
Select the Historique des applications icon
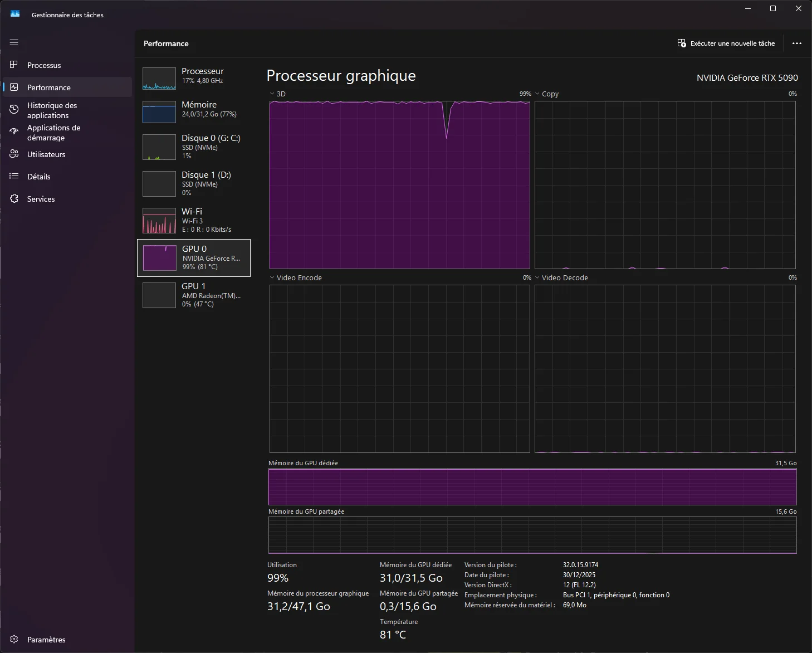tap(14, 110)
